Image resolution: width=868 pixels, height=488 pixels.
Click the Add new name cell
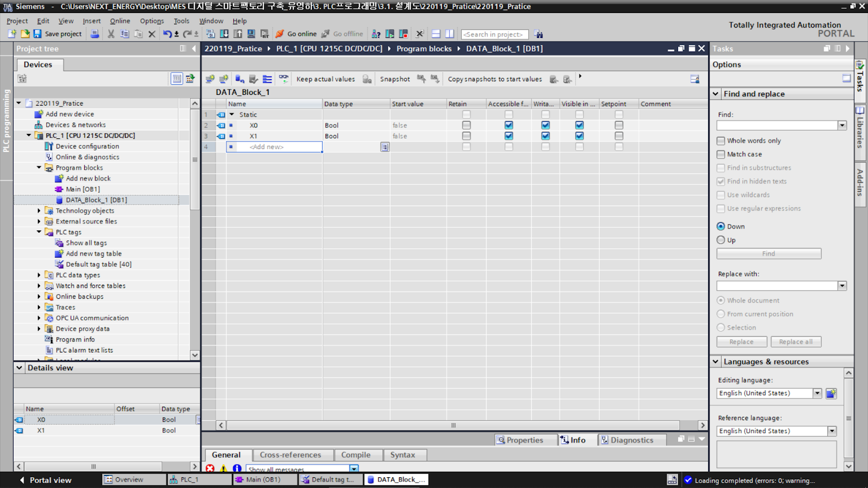click(275, 147)
